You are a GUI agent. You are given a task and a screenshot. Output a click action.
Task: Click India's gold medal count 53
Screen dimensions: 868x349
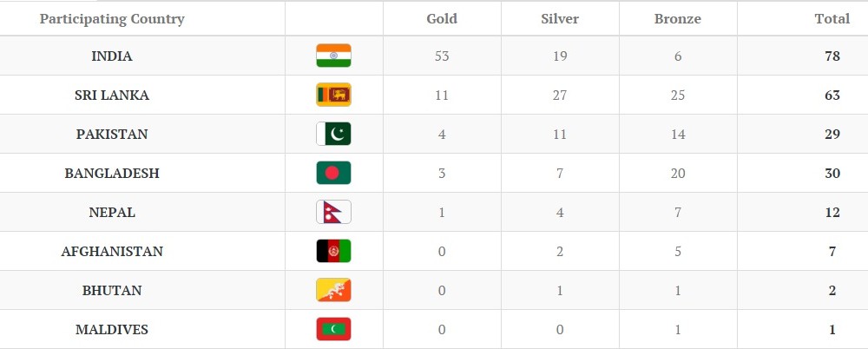click(x=442, y=56)
